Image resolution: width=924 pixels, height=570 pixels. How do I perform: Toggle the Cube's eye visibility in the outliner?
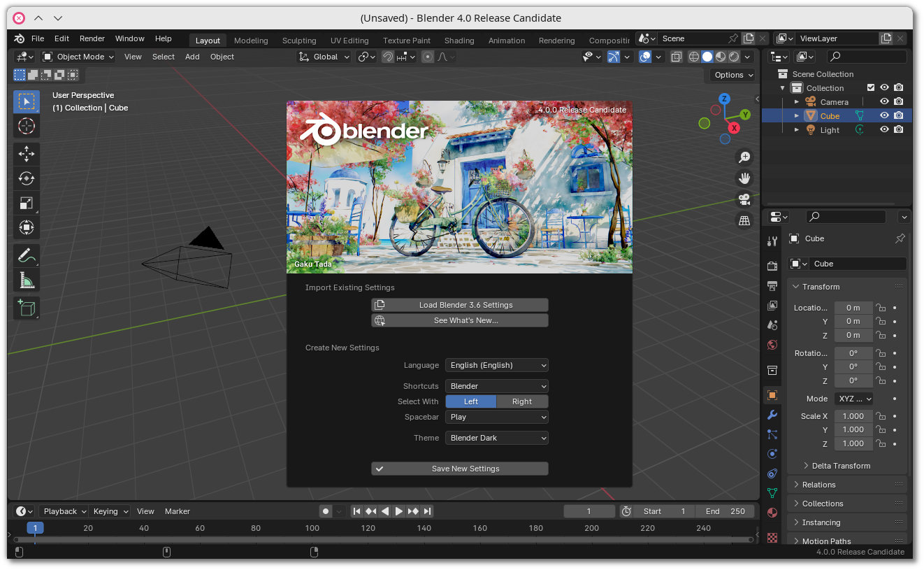(x=884, y=116)
